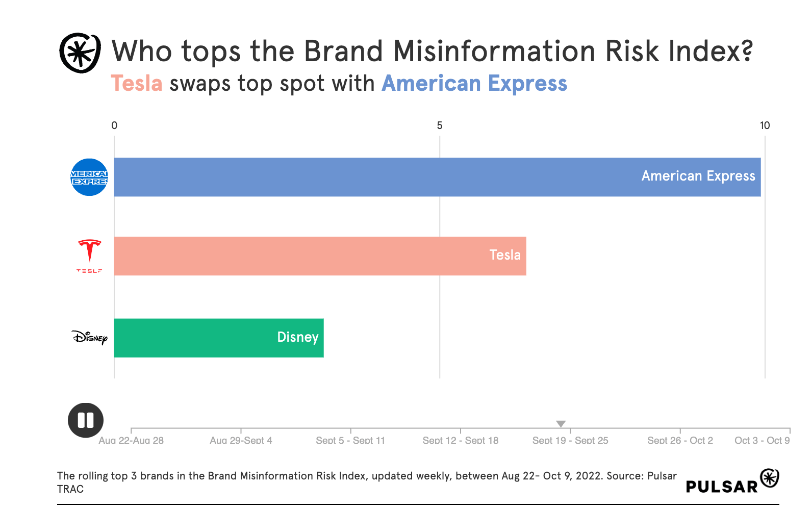
Task: Select Sept 5 - Sept 11 week
Action: (350, 440)
